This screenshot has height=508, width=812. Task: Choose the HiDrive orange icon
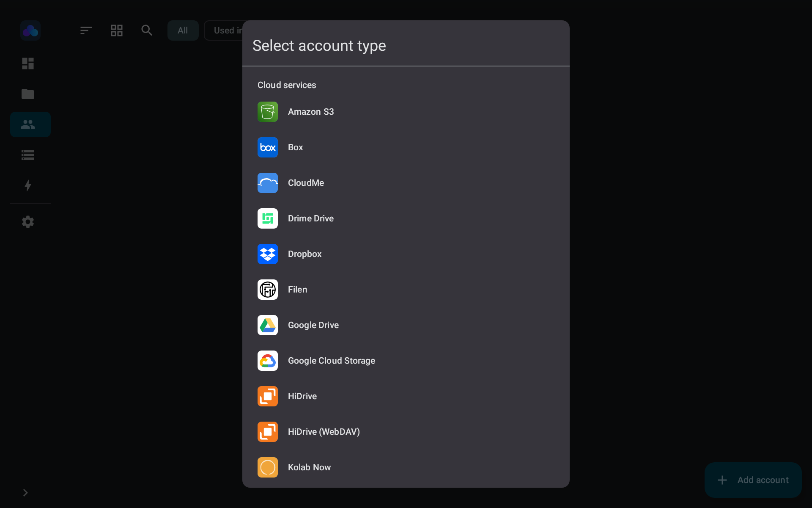[268, 396]
